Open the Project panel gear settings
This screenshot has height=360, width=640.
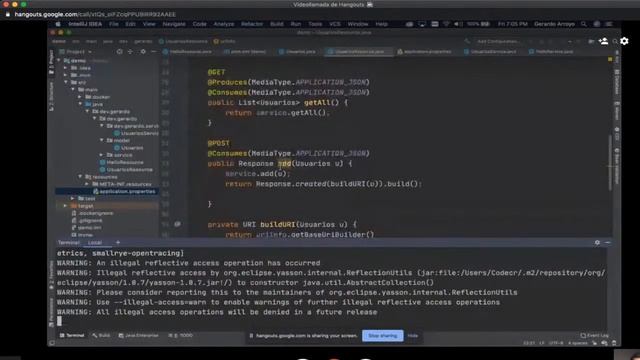[143, 52]
